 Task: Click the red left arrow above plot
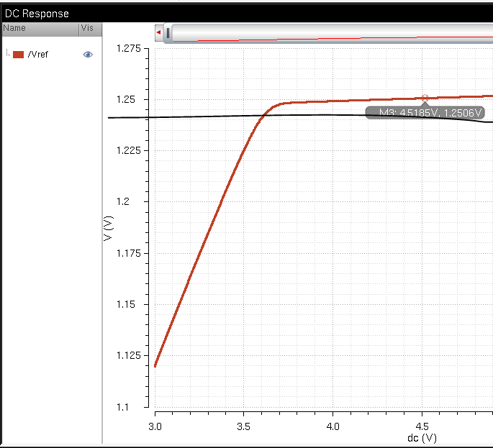(x=158, y=32)
